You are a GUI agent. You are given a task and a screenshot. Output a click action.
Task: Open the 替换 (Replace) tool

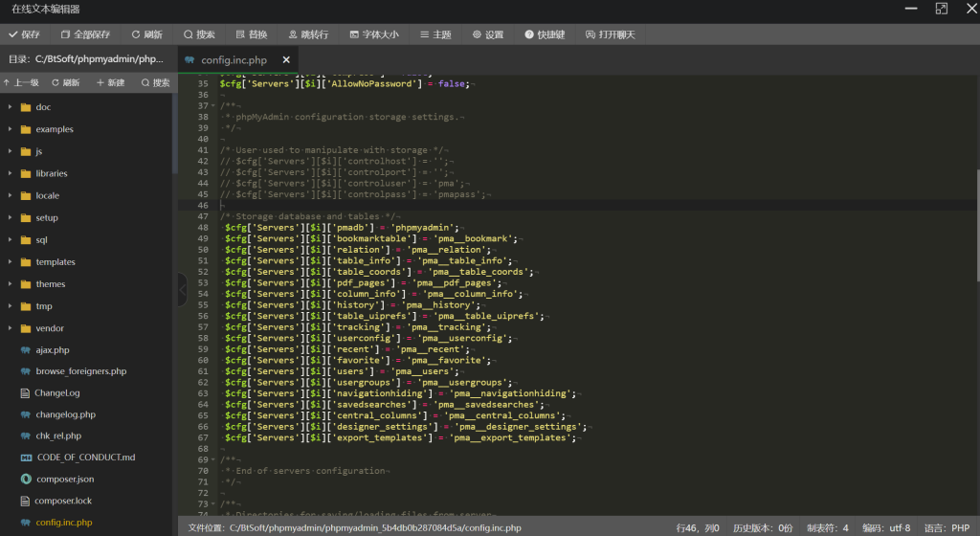(252, 34)
